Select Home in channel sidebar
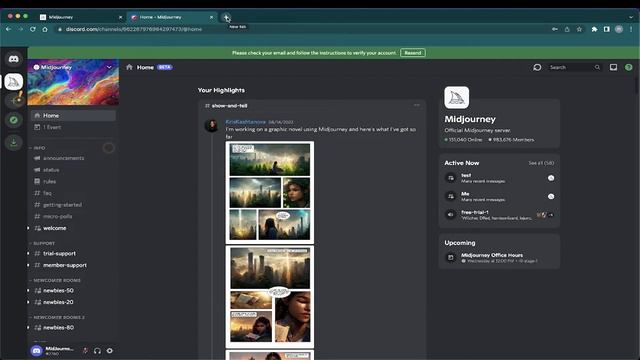This screenshot has height=360, width=640. (73, 116)
